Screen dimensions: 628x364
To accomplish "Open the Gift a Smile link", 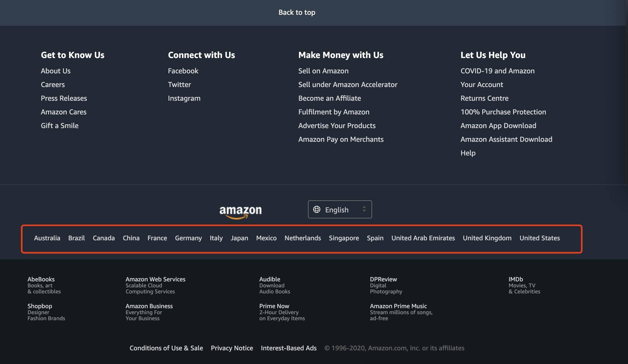I will (x=60, y=126).
